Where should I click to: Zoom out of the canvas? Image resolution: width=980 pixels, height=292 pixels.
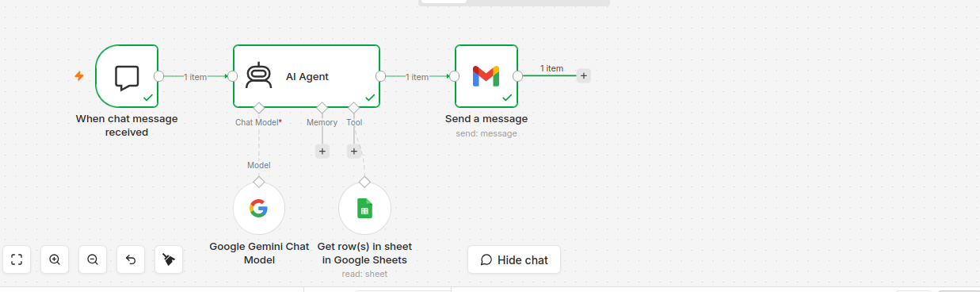(93, 259)
